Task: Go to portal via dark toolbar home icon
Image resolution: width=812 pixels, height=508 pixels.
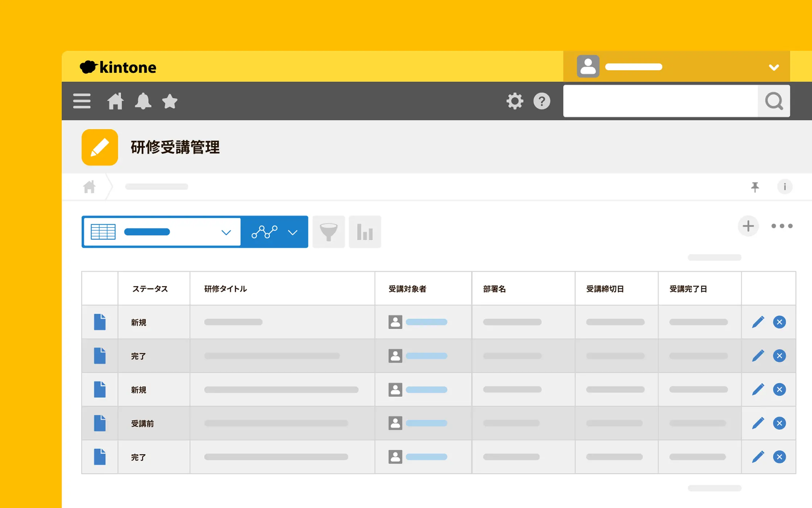Action: coord(115,101)
